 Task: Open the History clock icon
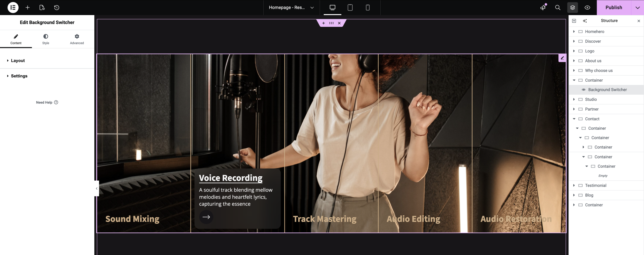coord(57,8)
